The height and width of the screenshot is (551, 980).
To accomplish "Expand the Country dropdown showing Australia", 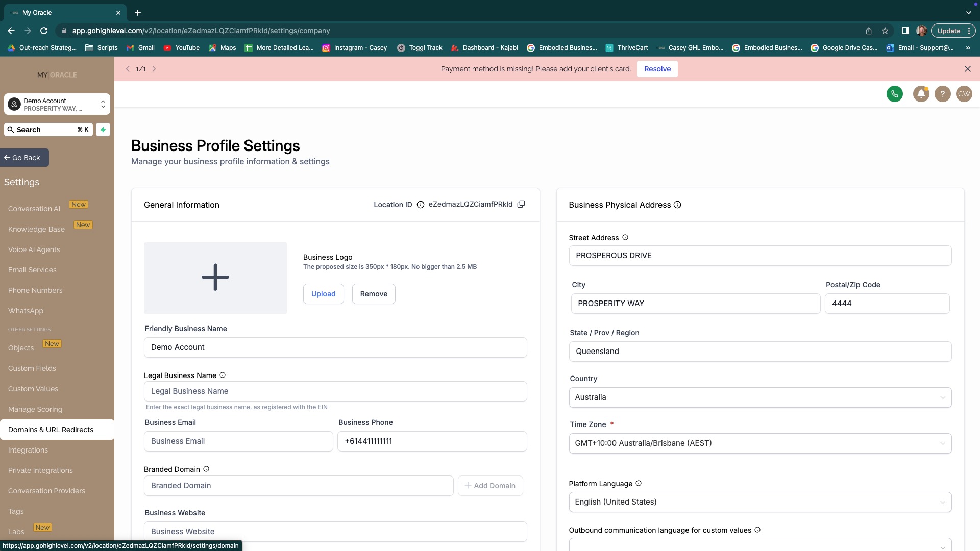I will [760, 397].
